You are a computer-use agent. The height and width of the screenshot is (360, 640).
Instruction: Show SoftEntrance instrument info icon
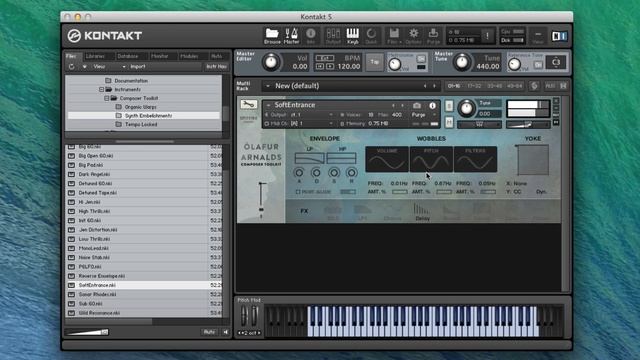(x=432, y=105)
